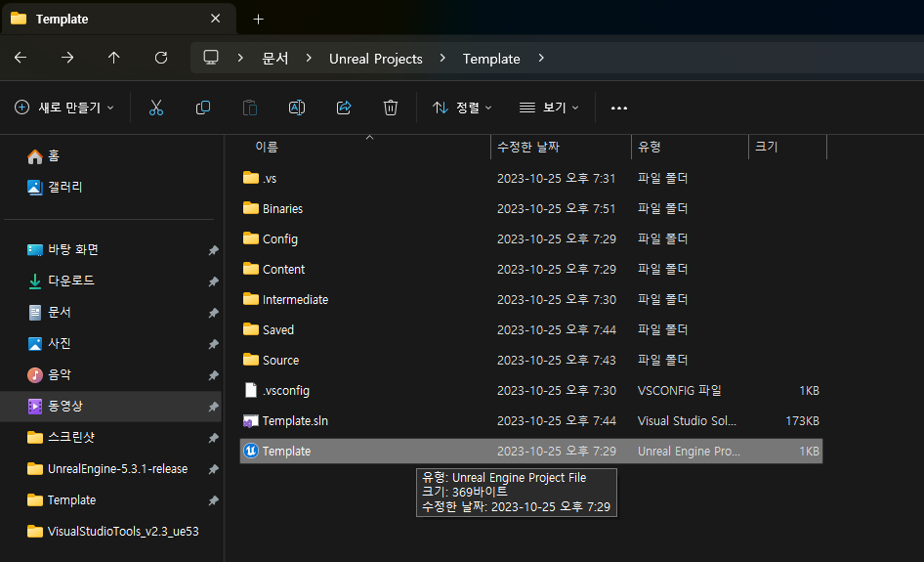Viewport: 924px width, 562px height.
Task: Unpin 다운로드 using its pin icon
Action: (x=213, y=281)
